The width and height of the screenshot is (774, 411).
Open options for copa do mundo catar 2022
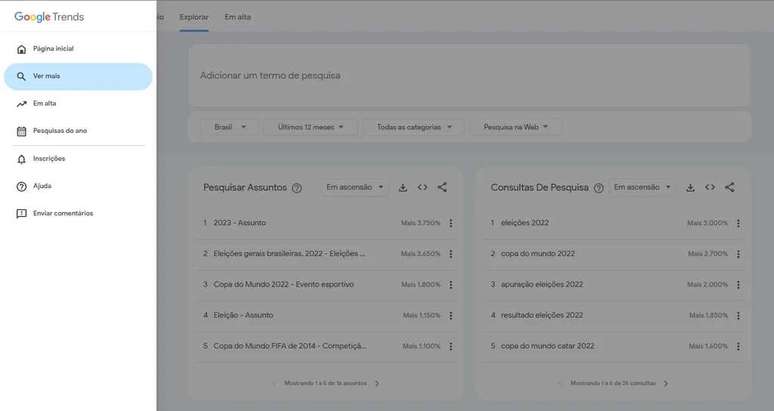[x=738, y=347]
